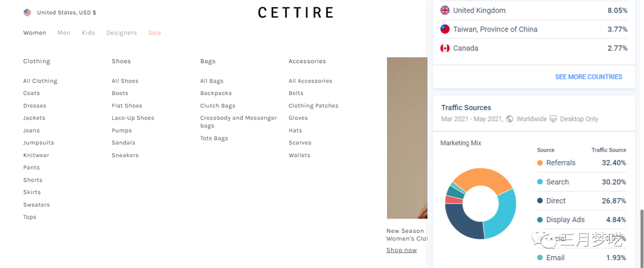Click the Worldwide globe icon

click(x=510, y=119)
